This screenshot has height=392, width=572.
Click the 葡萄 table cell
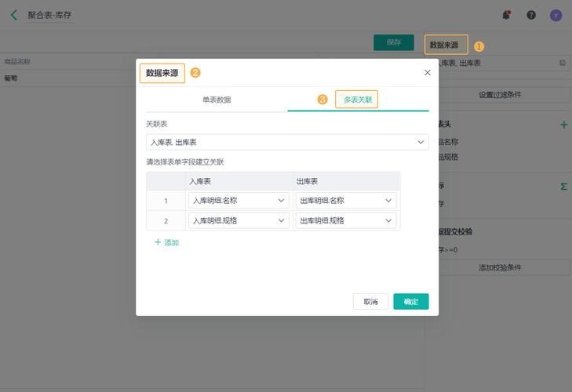click(x=10, y=78)
